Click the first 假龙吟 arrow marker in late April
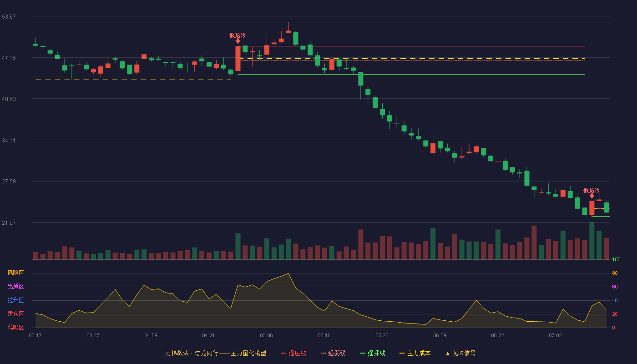The image size is (637, 364). click(x=238, y=41)
